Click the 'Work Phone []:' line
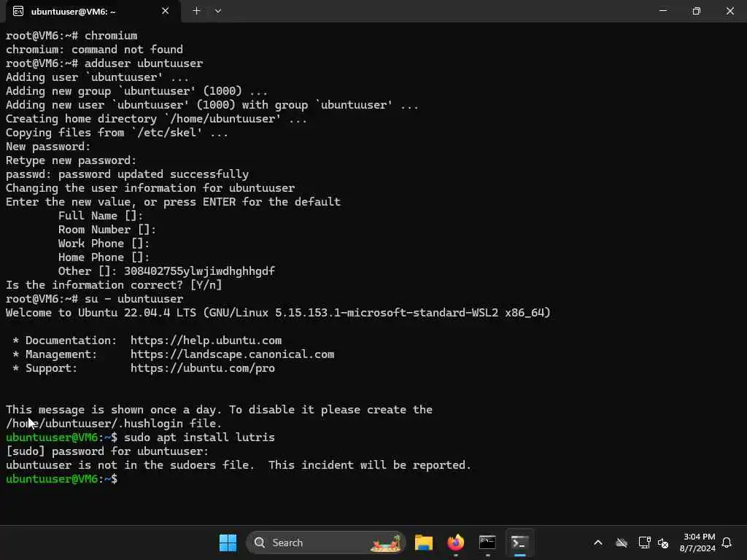Screen dimensions: 747x560 point(104,244)
